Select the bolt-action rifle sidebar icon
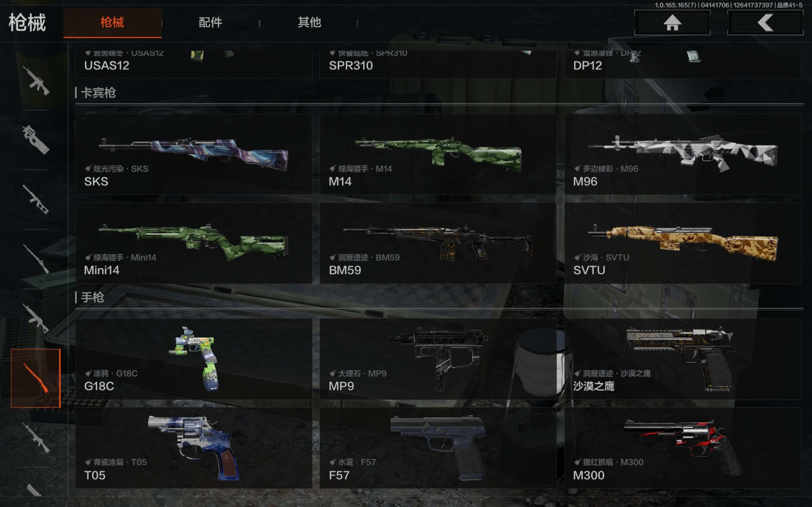This screenshot has height=507, width=812. [36, 259]
